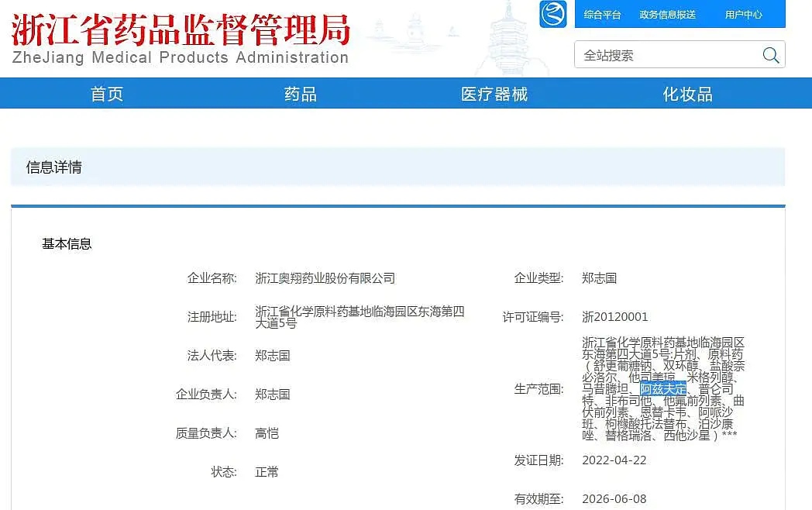Open the 医疗器械 navigation tab
Viewport: 812px width, 510px height.
pos(494,94)
